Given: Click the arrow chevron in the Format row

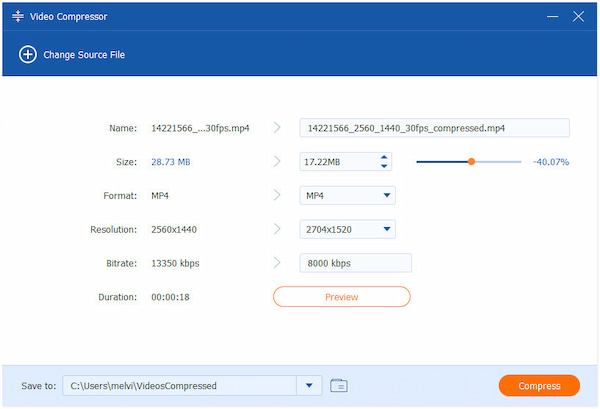Looking at the screenshot, I should 277,195.
